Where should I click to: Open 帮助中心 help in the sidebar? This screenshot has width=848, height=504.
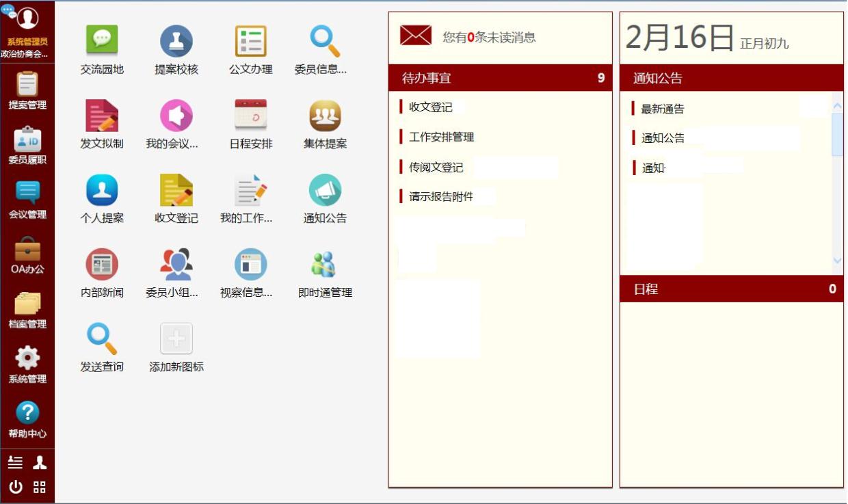click(x=27, y=420)
